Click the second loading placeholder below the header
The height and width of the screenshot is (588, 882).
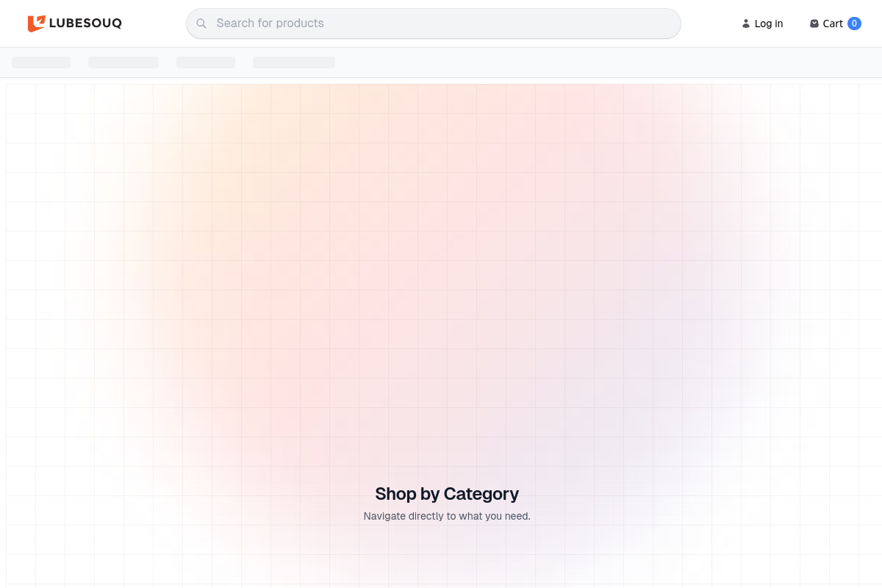(123, 62)
